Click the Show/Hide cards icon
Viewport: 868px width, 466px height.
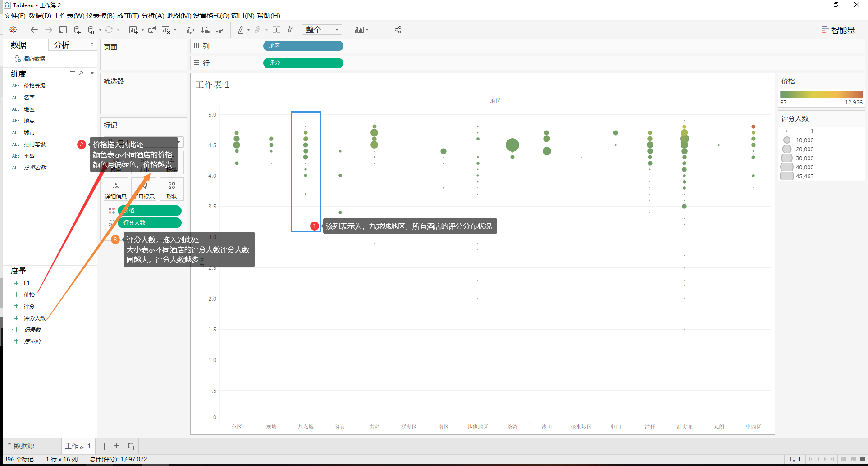[359, 30]
